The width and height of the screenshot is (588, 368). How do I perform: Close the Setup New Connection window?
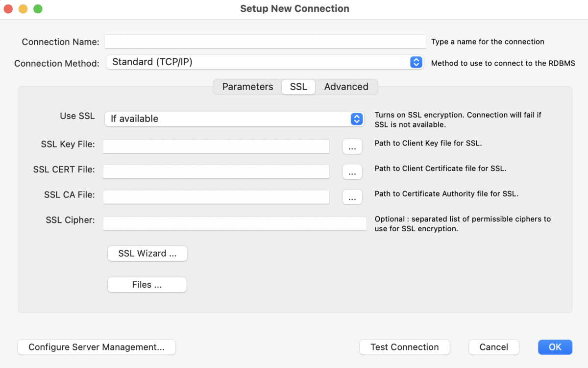click(8, 9)
